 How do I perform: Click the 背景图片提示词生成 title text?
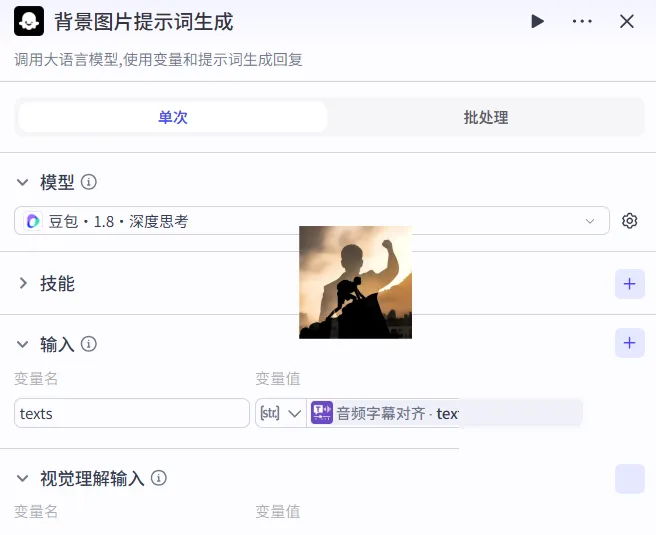click(x=144, y=22)
